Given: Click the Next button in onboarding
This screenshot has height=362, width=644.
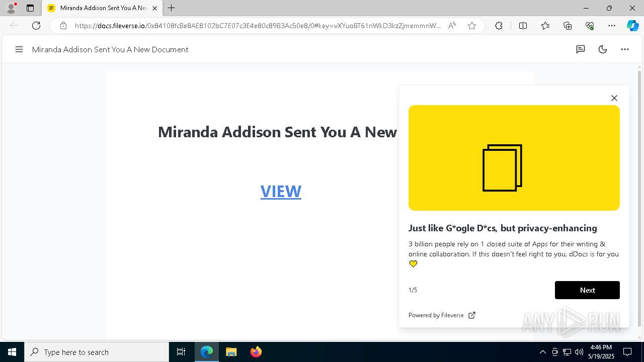Looking at the screenshot, I should 587,290.
